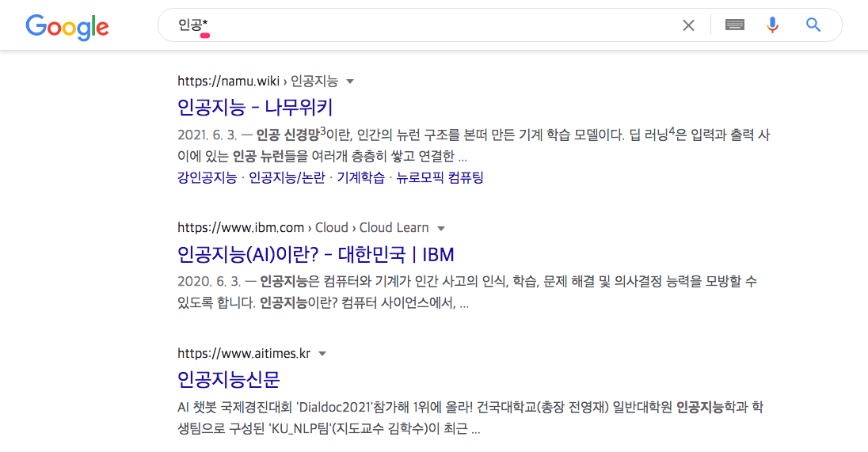Click the https://namu.wiki breadcrumb URL

click(x=257, y=82)
